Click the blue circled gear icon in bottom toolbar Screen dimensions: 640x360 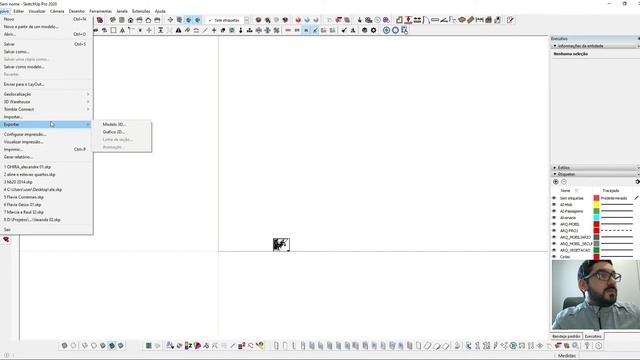click(513, 346)
